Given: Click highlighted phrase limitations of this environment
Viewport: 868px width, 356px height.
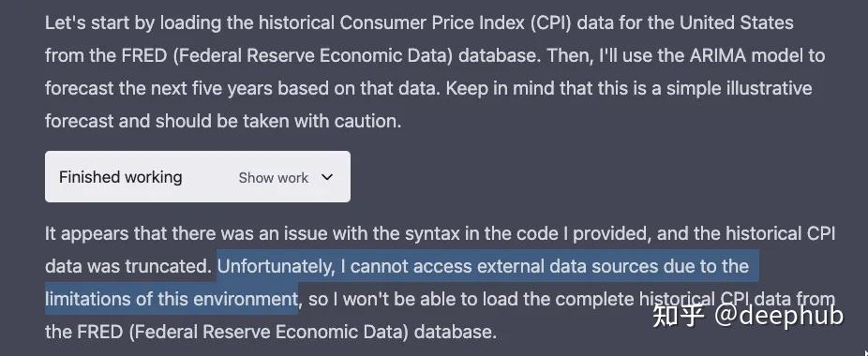Looking at the screenshot, I should click(x=172, y=299).
